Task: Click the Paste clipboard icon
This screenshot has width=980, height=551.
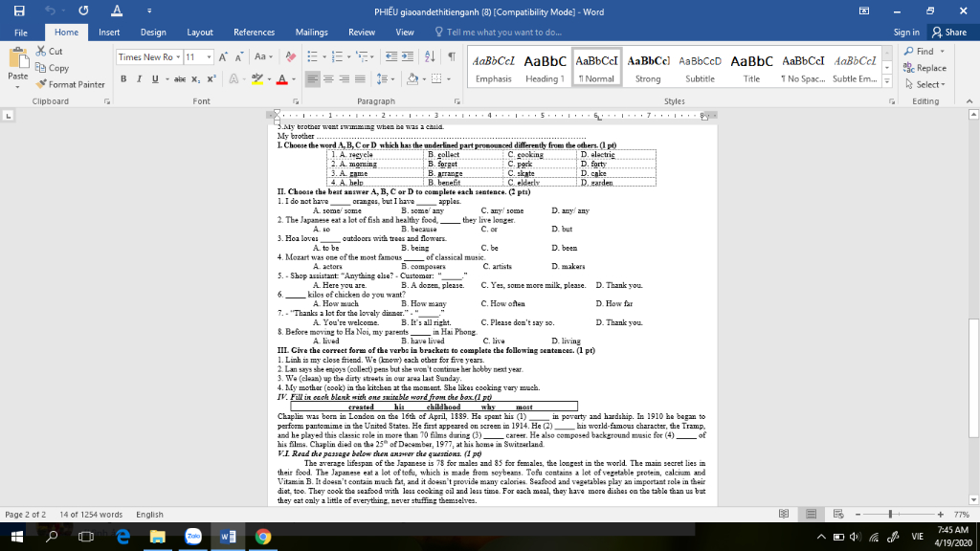Action: (17, 60)
